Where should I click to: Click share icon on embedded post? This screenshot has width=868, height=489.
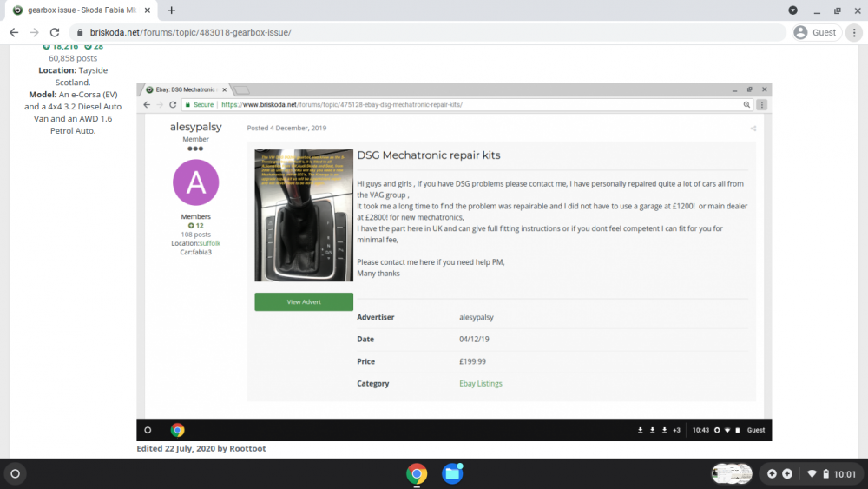(753, 129)
